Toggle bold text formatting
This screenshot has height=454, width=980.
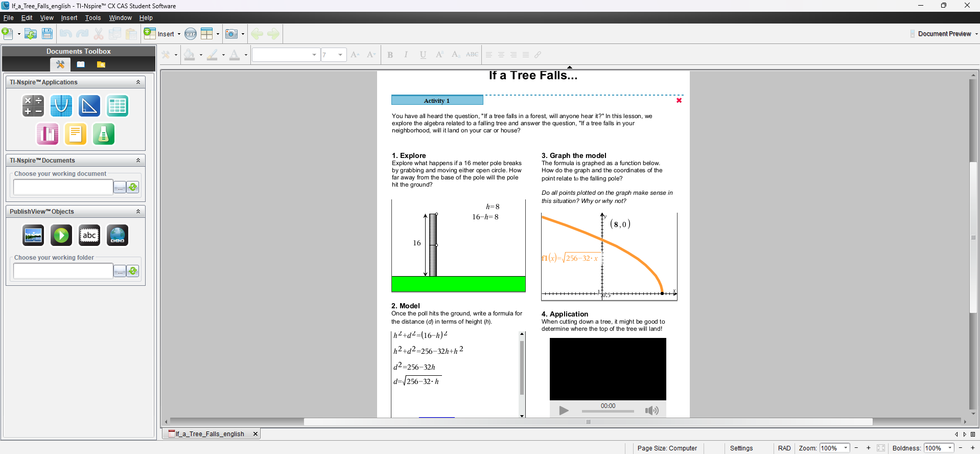click(x=390, y=55)
